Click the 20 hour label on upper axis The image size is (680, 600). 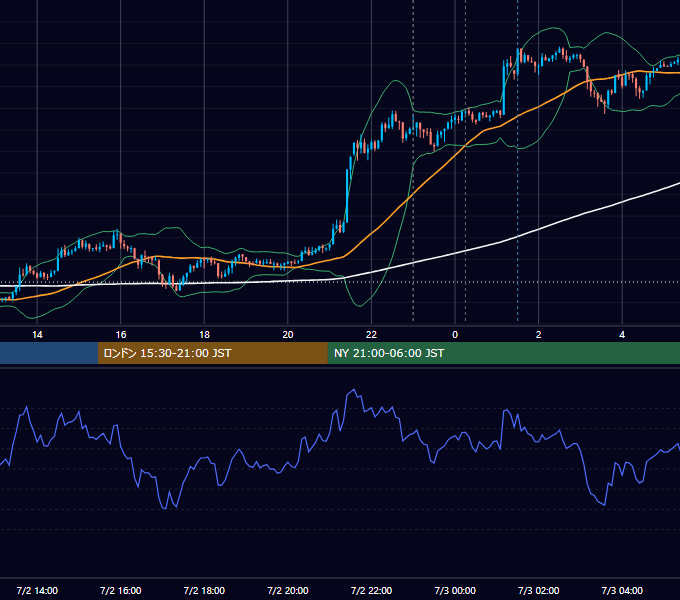point(288,335)
